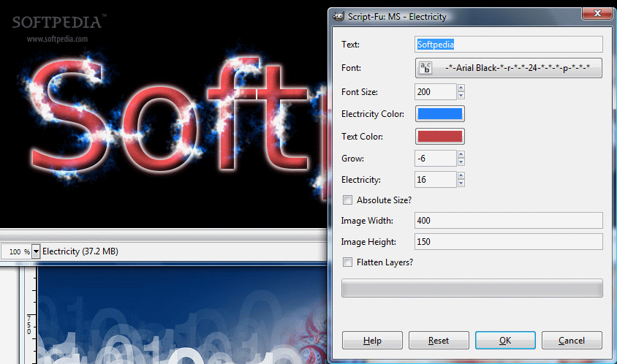This screenshot has height=364, width=617.
Task: Click the Image Height field
Action: (508, 242)
